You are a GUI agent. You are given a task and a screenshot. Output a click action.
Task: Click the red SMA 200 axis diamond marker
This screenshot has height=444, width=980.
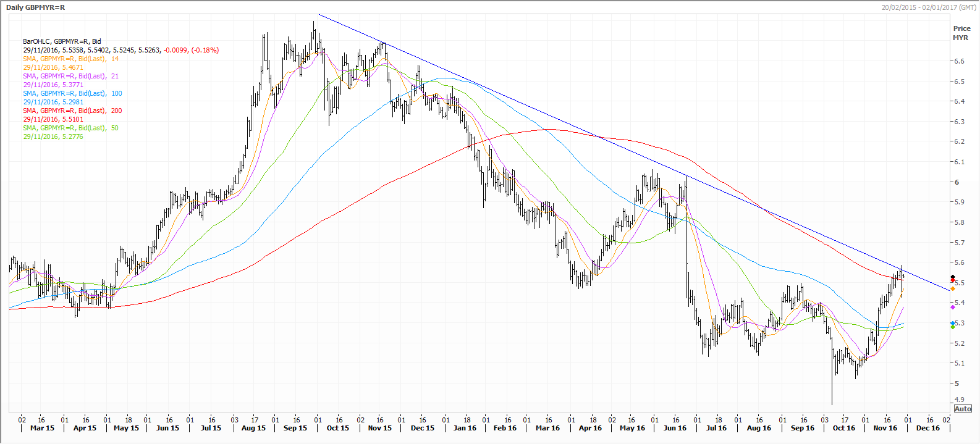coord(952,280)
